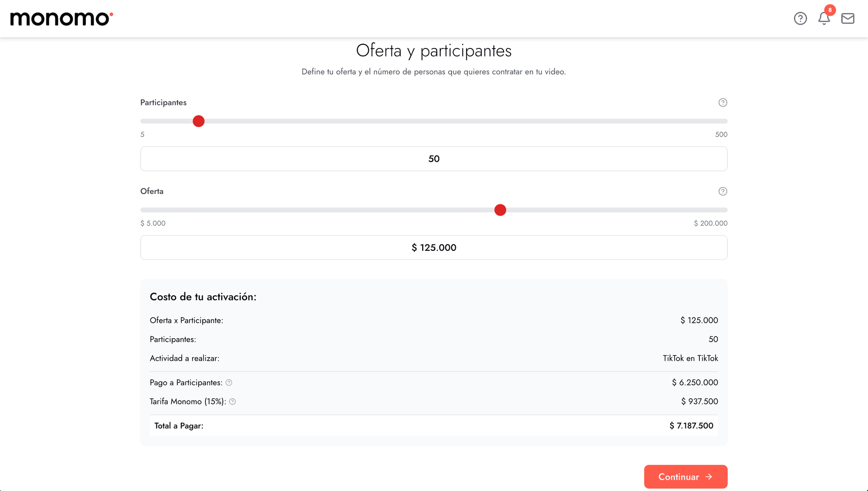
Task: Open the help icon in the top bar
Action: tap(800, 19)
